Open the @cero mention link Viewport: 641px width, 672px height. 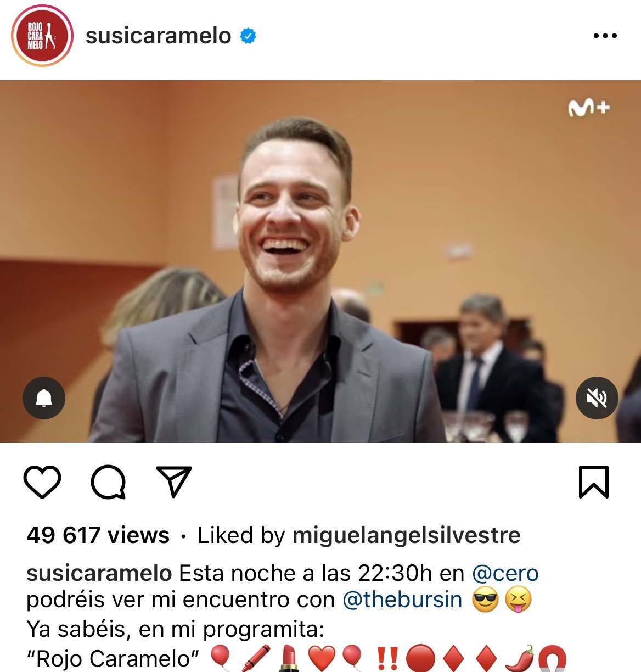coord(505,573)
